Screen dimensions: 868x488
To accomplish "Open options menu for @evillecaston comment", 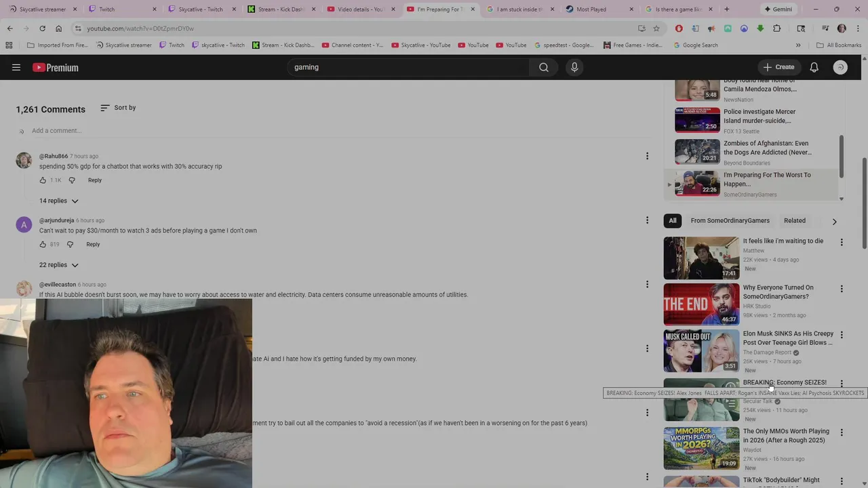I will 647,284.
